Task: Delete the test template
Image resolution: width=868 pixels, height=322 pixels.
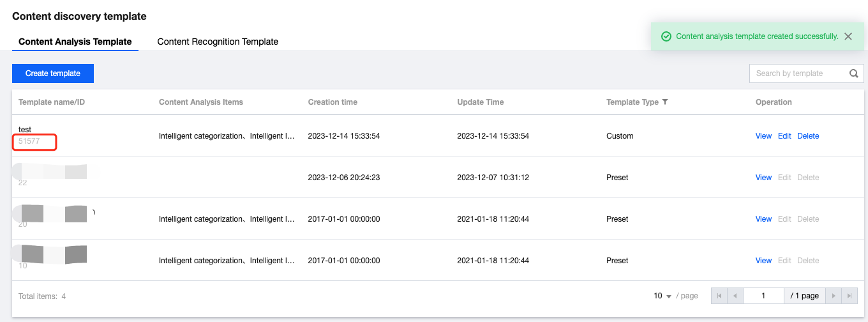Action: pos(808,136)
